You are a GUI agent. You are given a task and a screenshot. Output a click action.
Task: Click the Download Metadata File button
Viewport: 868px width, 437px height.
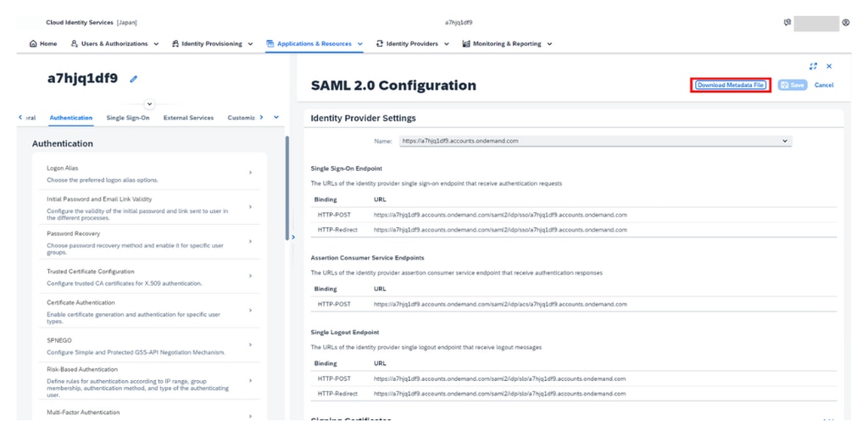730,85
